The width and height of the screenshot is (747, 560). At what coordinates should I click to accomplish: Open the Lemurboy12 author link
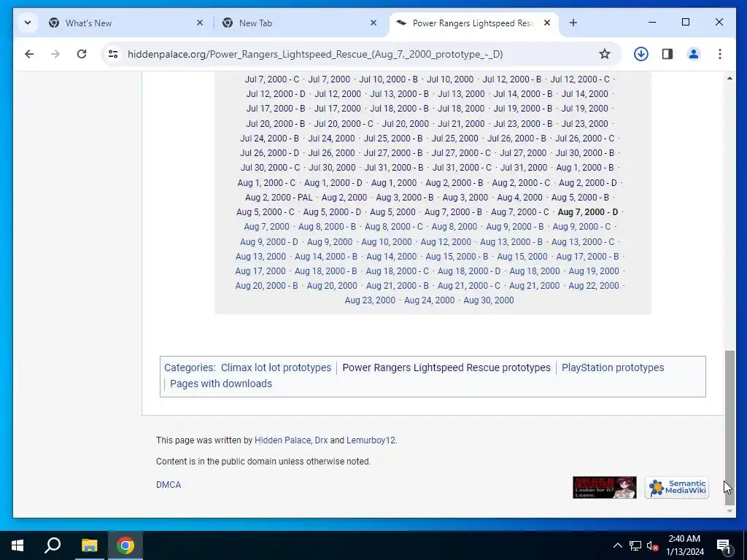point(371,440)
